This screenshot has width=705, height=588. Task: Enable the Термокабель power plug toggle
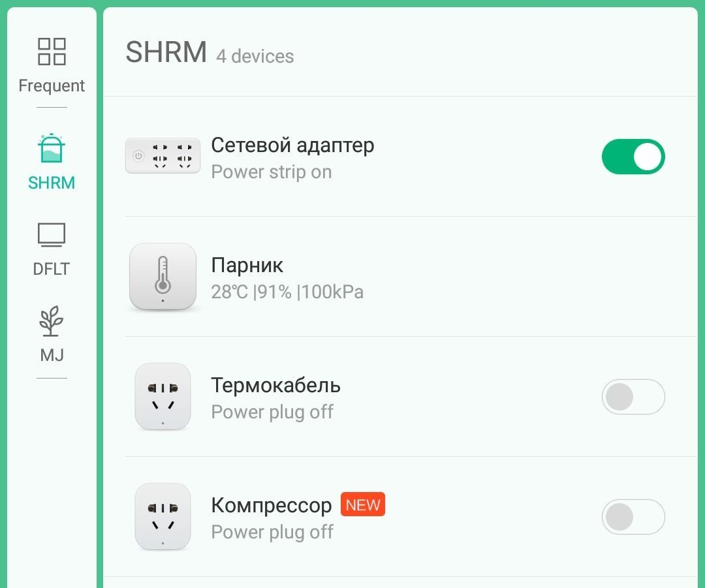pyautogui.click(x=633, y=397)
